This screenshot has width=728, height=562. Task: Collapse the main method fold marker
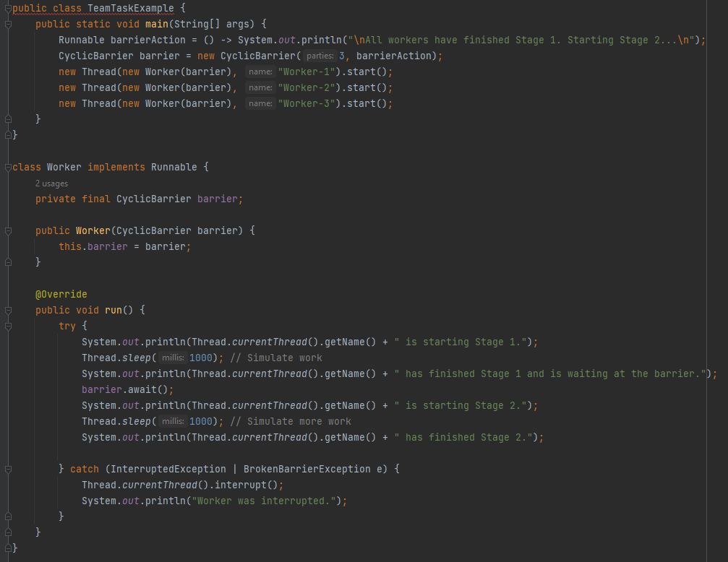pos(8,25)
